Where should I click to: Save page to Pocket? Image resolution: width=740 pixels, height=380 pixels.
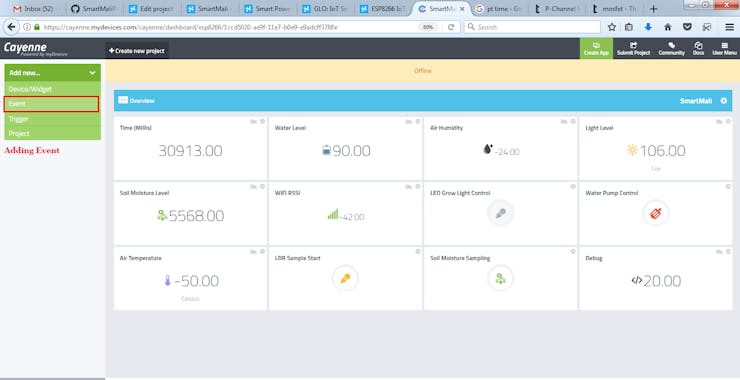coord(688,27)
